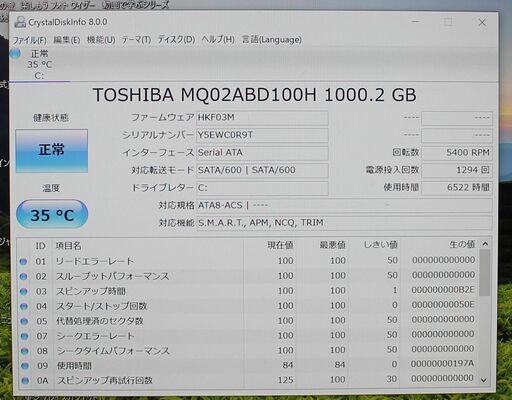This screenshot has width=512, height=400.
Task: Click raw value 0000000197A
Action: tap(442, 363)
